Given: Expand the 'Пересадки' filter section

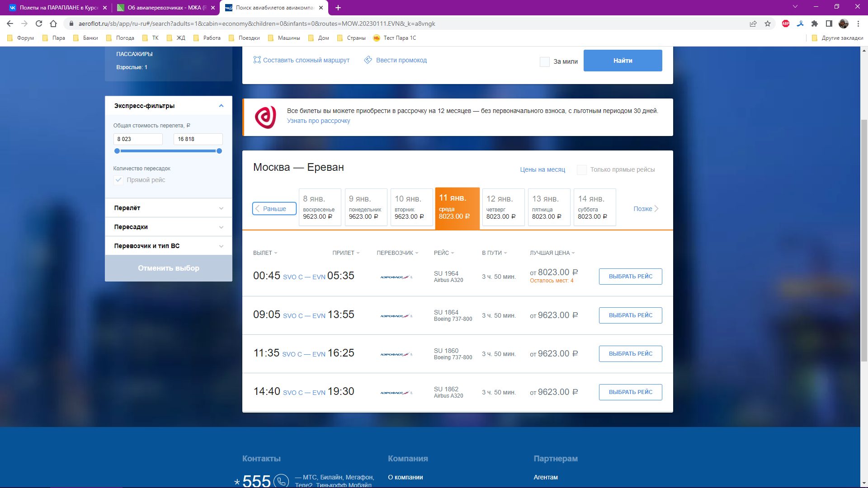Looking at the screenshot, I should point(168,227).
